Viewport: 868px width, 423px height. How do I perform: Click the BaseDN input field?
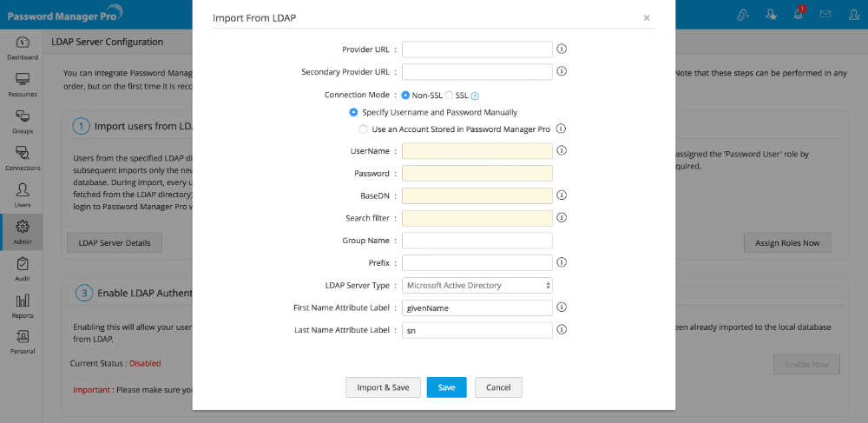point(477,195)
